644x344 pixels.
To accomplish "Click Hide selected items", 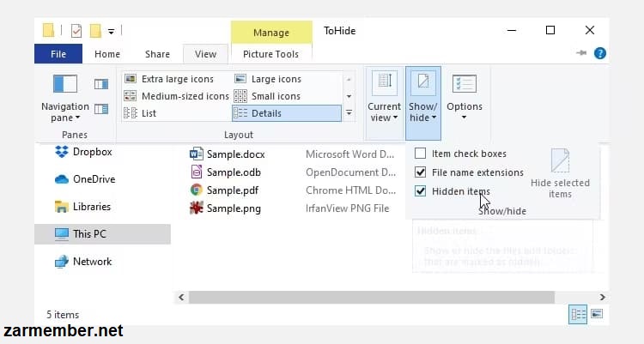I will [x=560, y=173].
